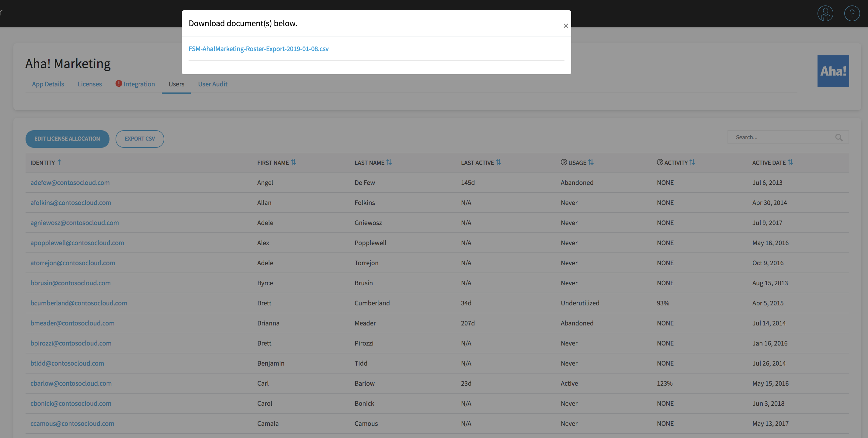Click the search magnifier icon

coord(839,137)
